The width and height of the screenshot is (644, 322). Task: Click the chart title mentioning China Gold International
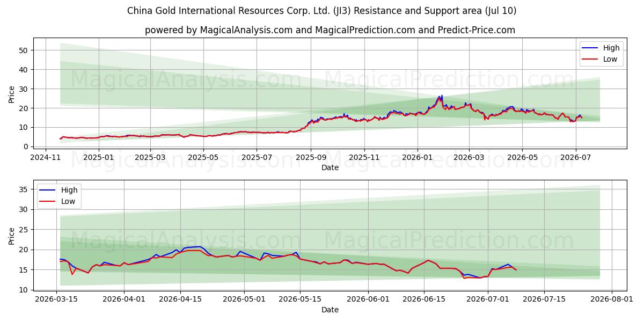pos(322,11)
